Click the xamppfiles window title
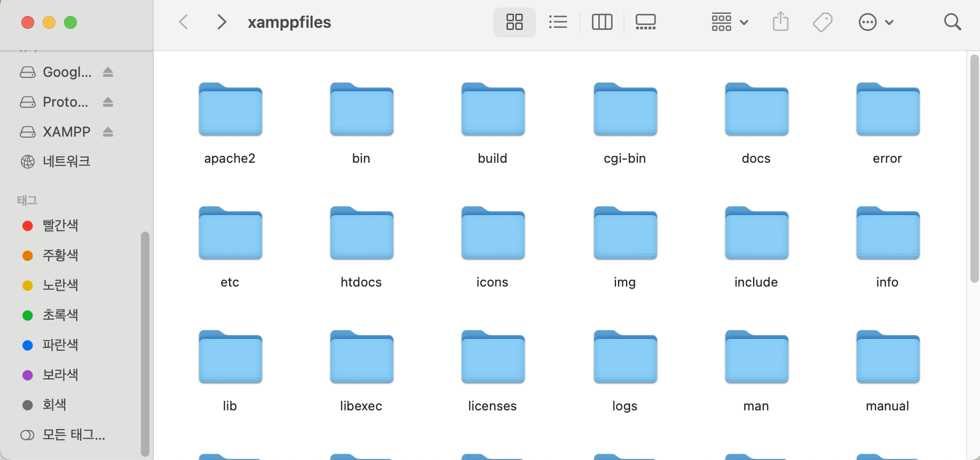 tap(289, 22)
